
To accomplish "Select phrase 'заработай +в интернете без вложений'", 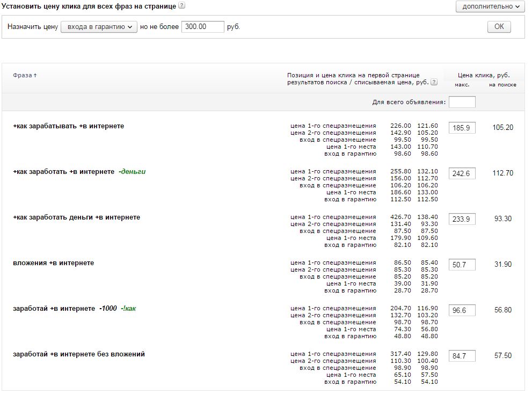I will pos(78,354).
